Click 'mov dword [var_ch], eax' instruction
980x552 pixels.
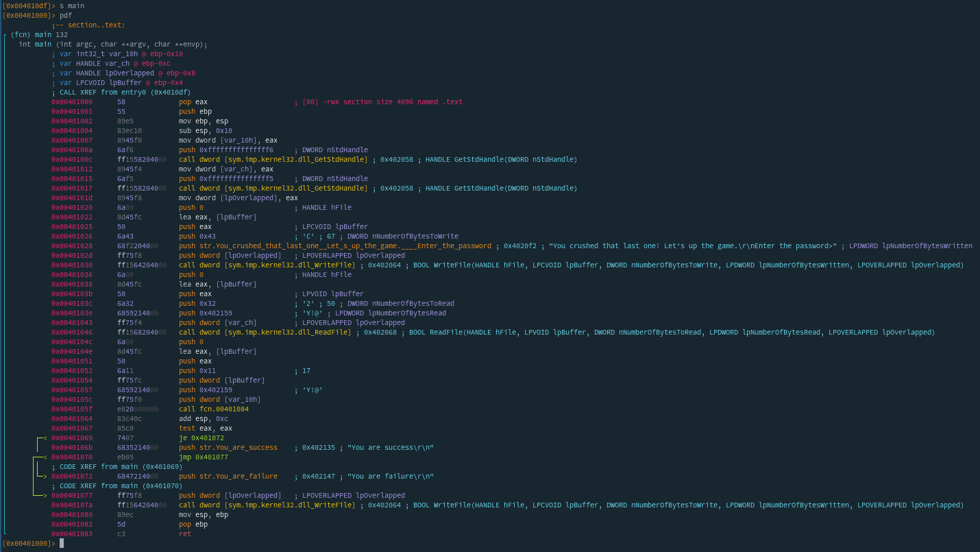pyautogui.click(x=226, y=169)
